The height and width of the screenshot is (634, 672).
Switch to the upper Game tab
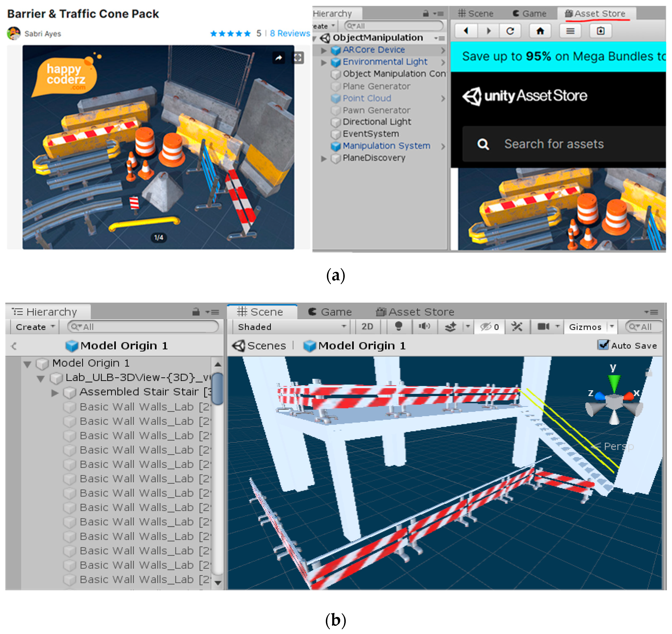tap(529, 14)
